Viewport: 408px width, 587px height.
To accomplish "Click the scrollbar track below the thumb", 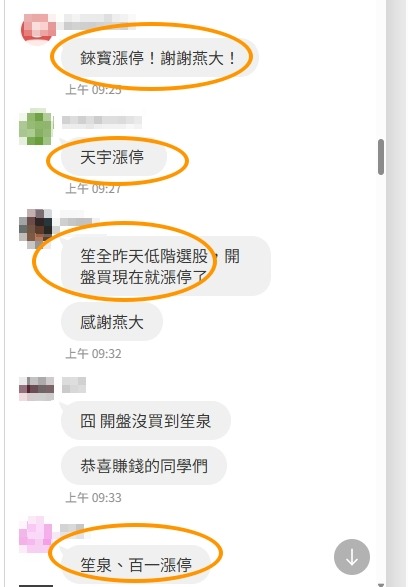I will coord(381,374).
